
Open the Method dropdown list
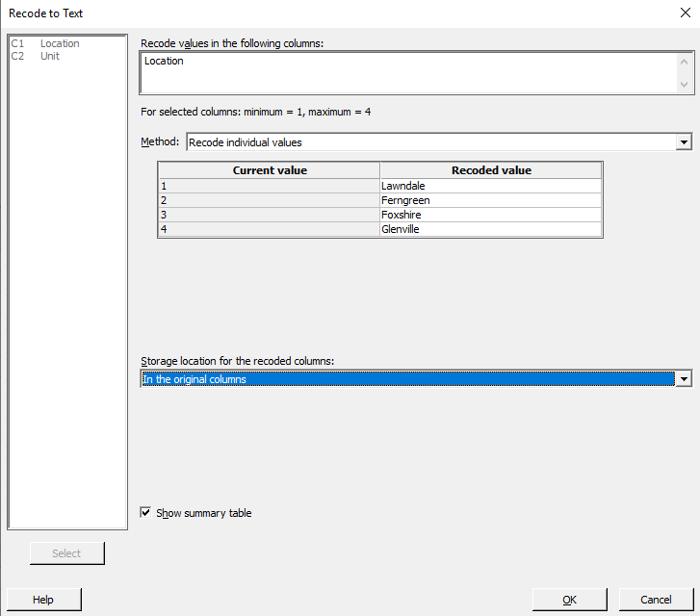click(684, 142)
